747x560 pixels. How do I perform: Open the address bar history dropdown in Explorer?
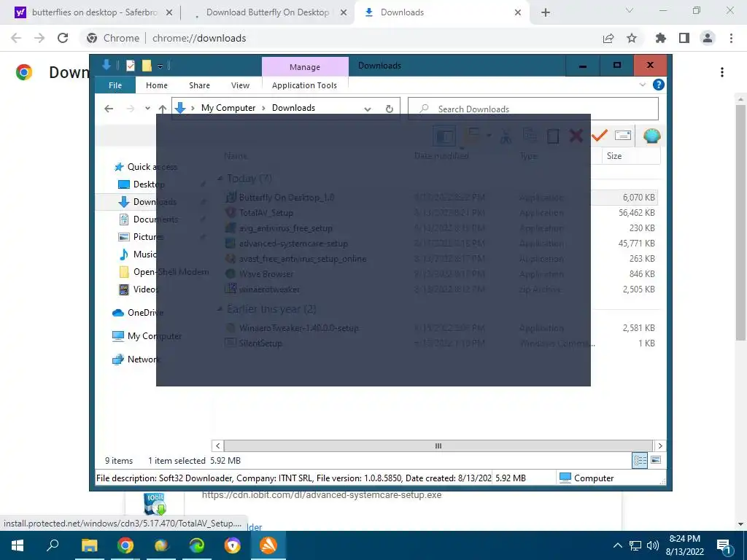click(368, 109)
